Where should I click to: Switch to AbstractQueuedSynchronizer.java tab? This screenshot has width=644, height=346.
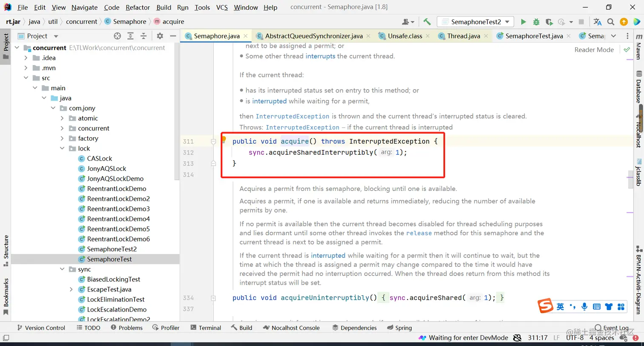(314, 36)
